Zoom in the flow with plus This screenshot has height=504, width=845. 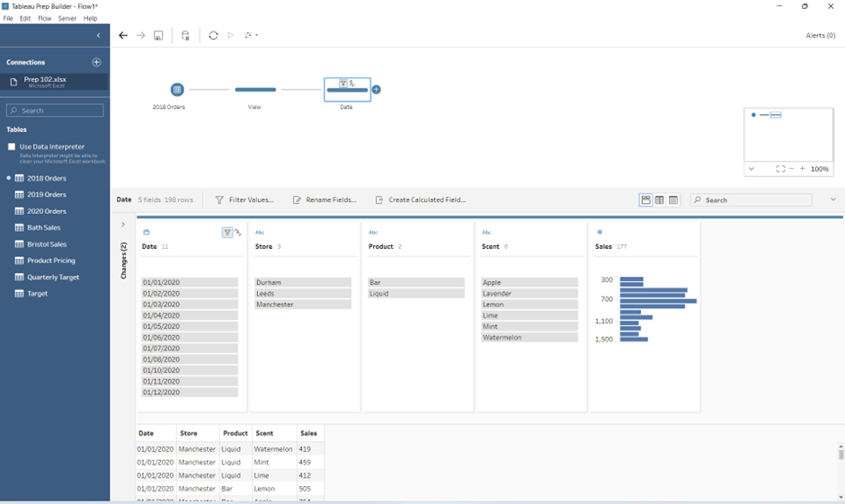click(802, 169)
